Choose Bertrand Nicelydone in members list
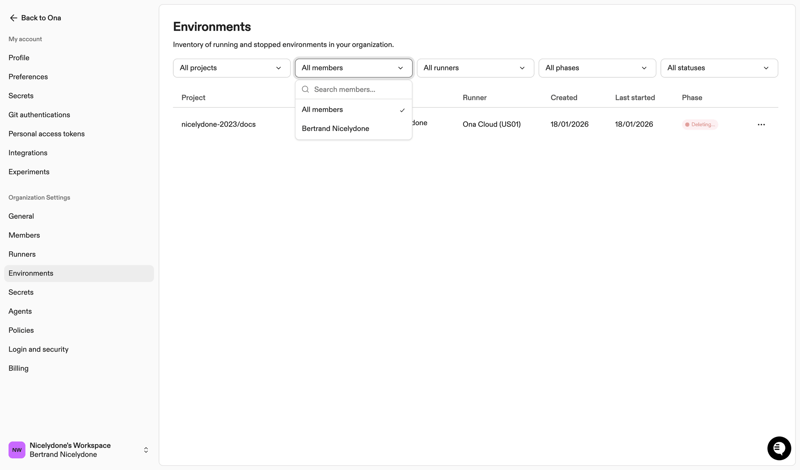The width and height of the screenshot is (800, 470). pyautogui.click(x=354, y=129)
